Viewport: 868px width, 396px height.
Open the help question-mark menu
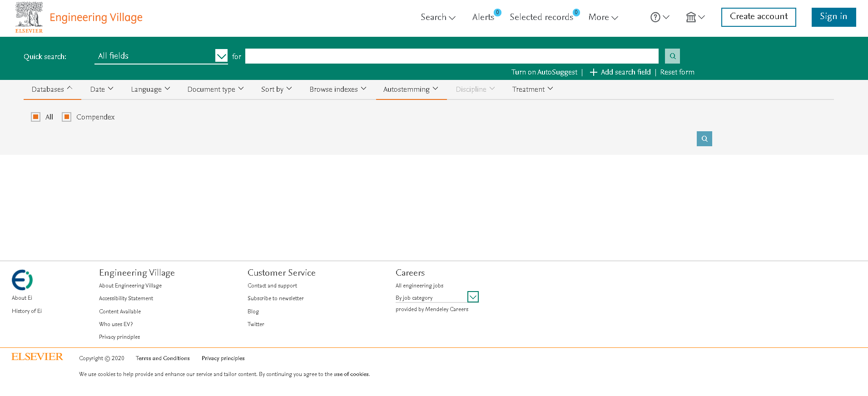tap(660, 17)
